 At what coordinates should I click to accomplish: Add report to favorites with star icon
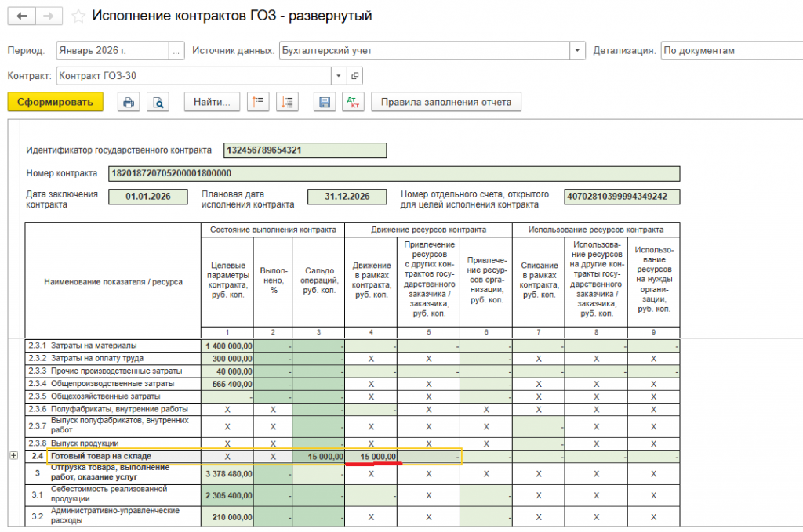78,16
